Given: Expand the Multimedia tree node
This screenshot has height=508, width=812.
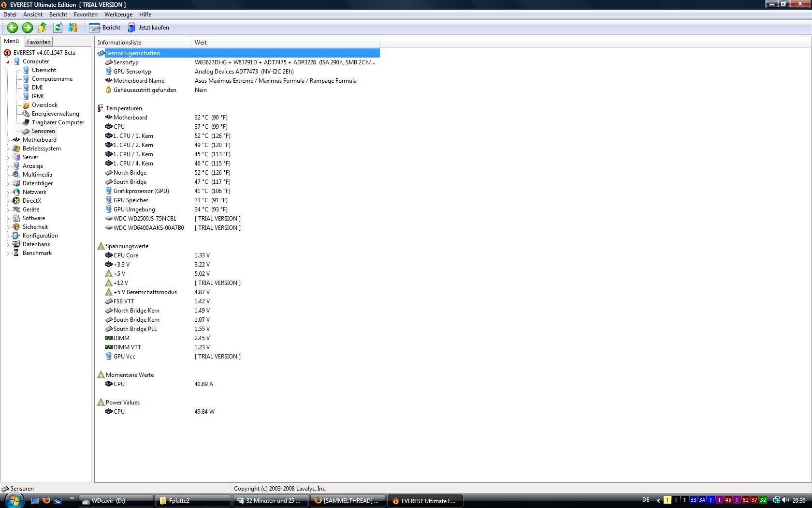Looking at the screenshot, I should tap(8, 175).
